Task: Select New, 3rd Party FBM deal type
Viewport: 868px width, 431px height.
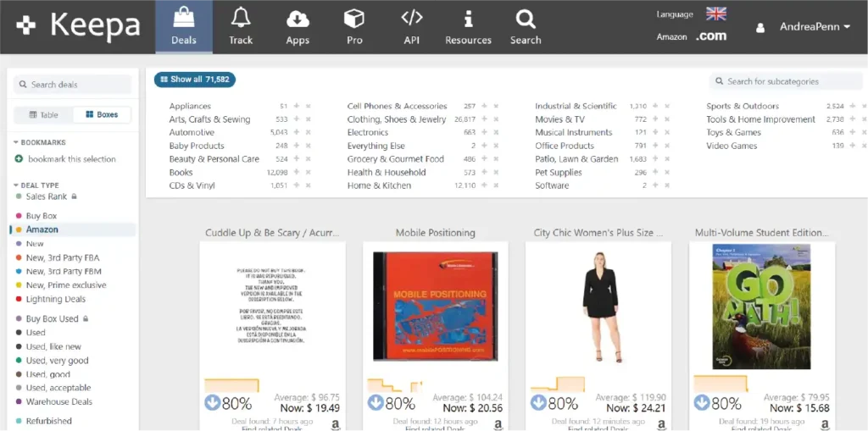Action: click(x=64, y=271)
